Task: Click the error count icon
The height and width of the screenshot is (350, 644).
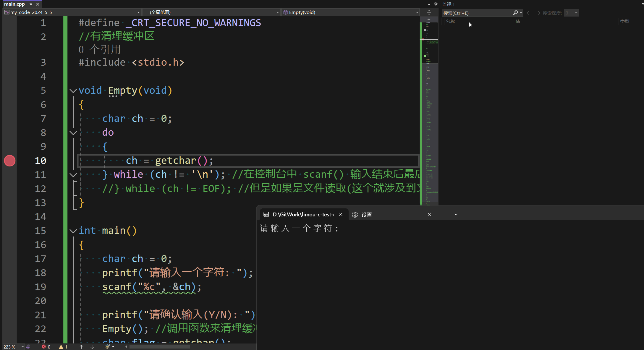Action: [44, 347]
